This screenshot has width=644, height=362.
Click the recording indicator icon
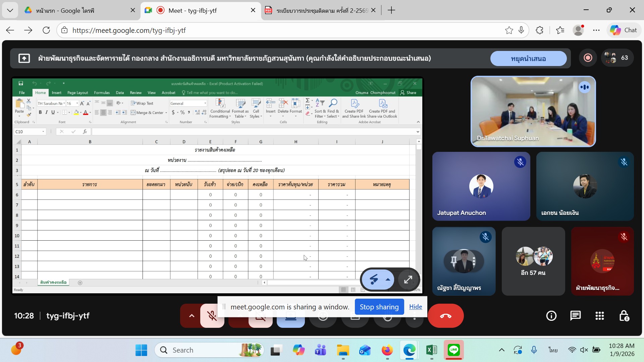pyautogui.click(x=588, y=58)
